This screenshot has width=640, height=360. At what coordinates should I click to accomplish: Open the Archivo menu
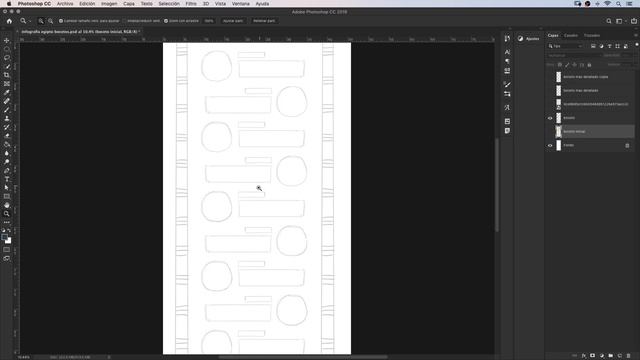[x=65, y=4]
